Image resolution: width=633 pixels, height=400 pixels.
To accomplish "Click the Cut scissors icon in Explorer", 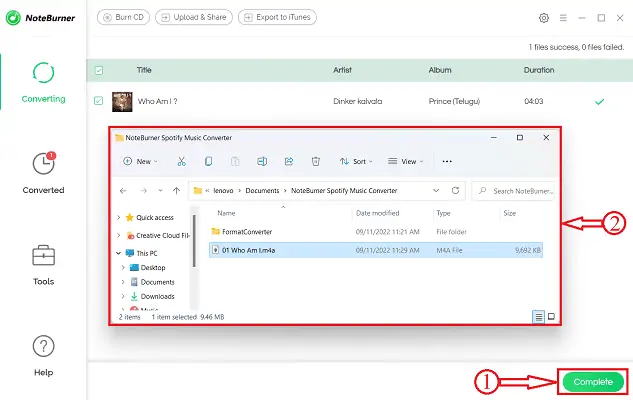I will point(182,161).
